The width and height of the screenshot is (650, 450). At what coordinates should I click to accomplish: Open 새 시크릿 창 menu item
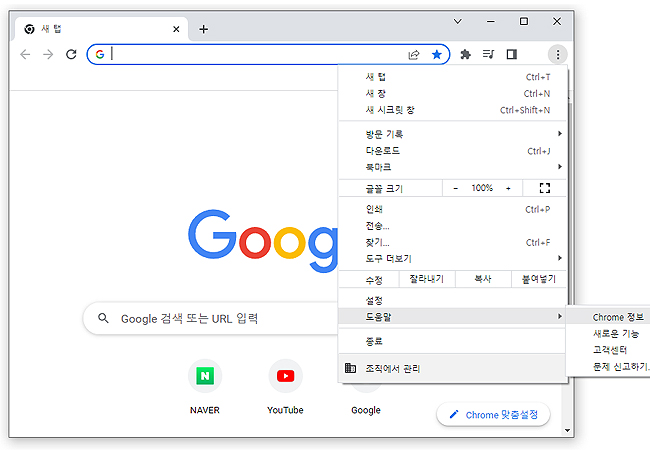[x=453, y=110]
